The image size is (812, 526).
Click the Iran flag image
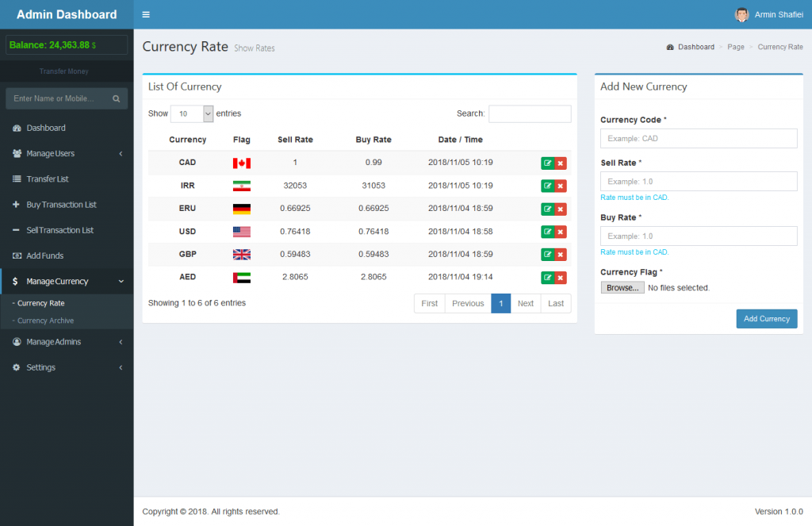tap(241, 186)
